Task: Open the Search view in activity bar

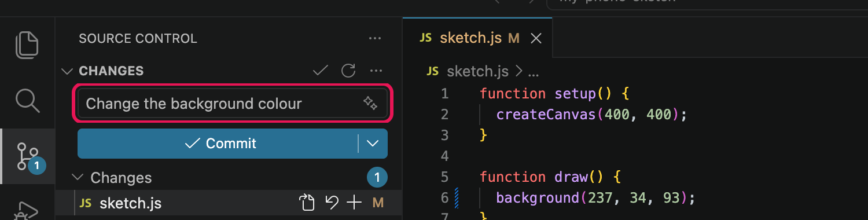Action: [x=27, y=100]
